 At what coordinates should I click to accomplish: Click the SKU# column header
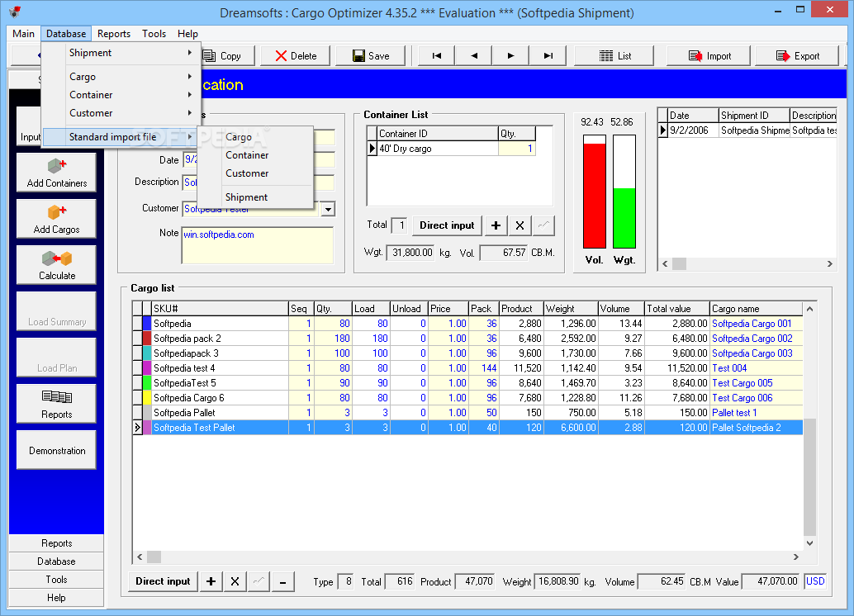pyautogui.click(x=220, y=309)
